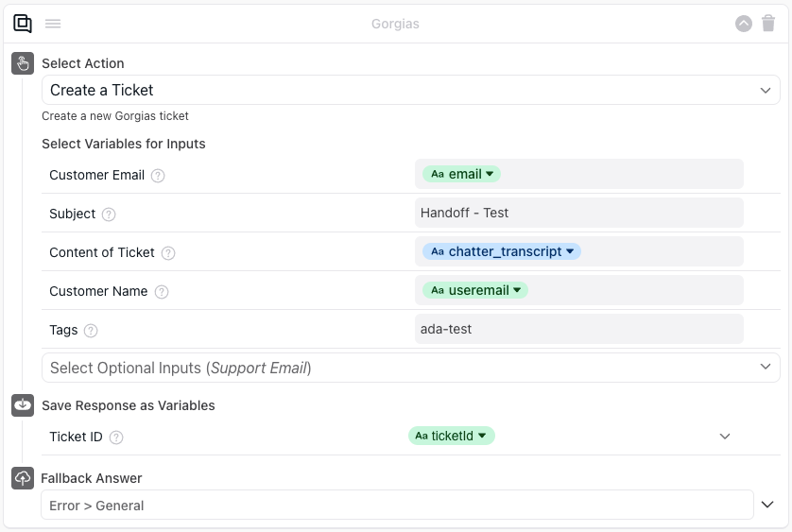Expand the Ticket ID row chevron
Viewport: 792px width, 532px height.
point(725,437)
